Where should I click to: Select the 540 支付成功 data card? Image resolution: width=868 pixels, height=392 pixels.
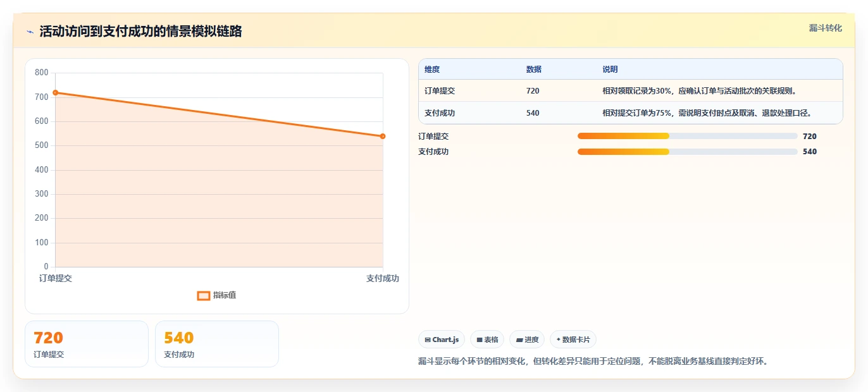point(217,344)
